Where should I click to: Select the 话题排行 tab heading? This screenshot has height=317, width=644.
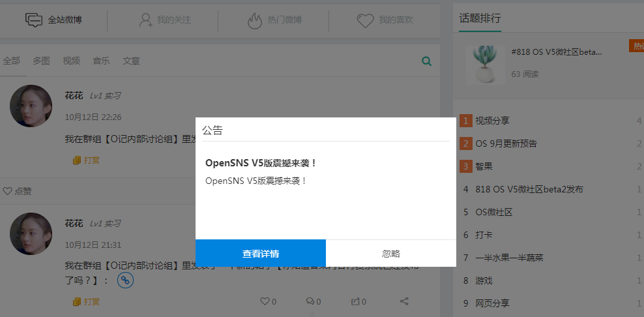coord(480,18)
